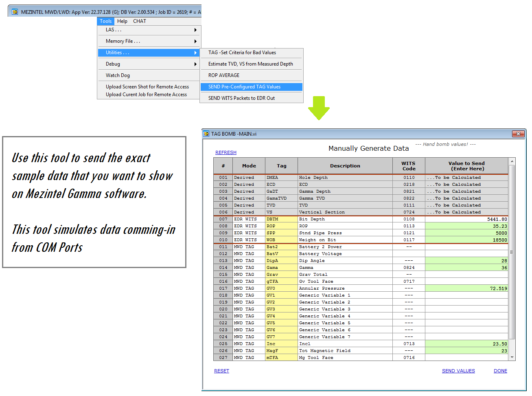
Task: Select Bat2 tag cell
Action: 281,247
